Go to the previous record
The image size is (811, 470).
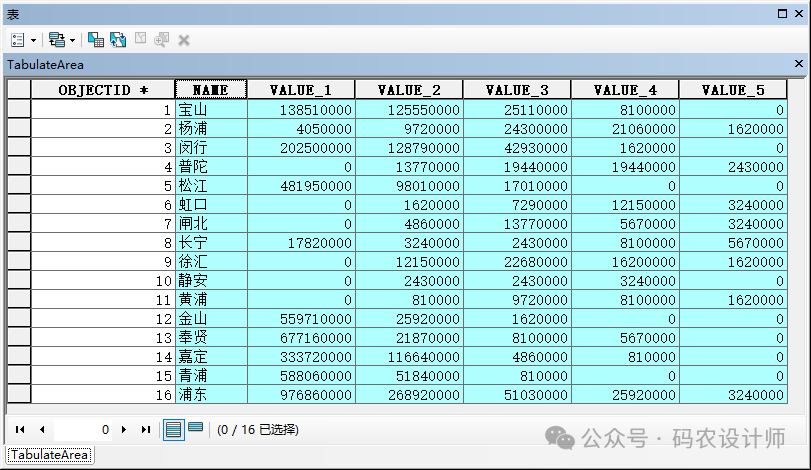[x=42, y=430]
